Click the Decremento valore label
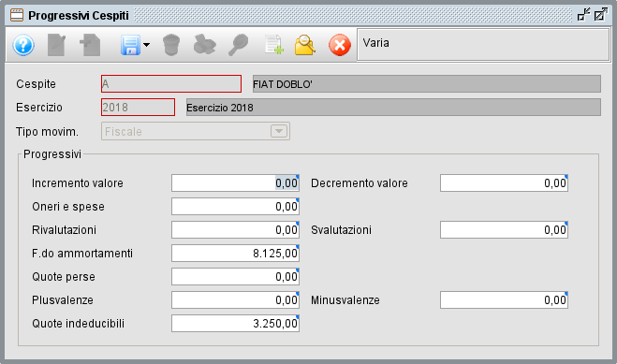Image resolution: width=617 pixels, height=364 pixels. [360, 183]
